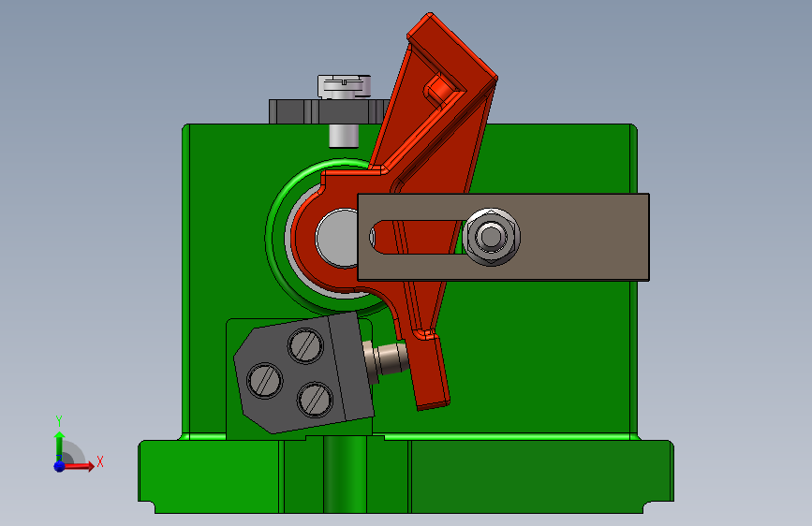Select the plunger pin beside the gray block
The width and height of the screenshot is (812, 526).
coord(386,359)
